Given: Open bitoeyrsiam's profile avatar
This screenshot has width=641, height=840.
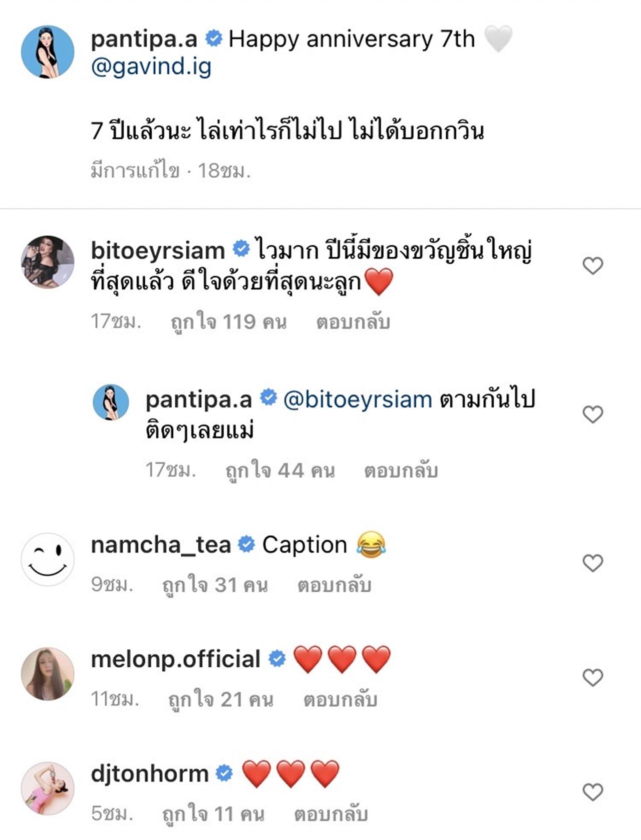Looking at the screenshot, I should 48,262.
